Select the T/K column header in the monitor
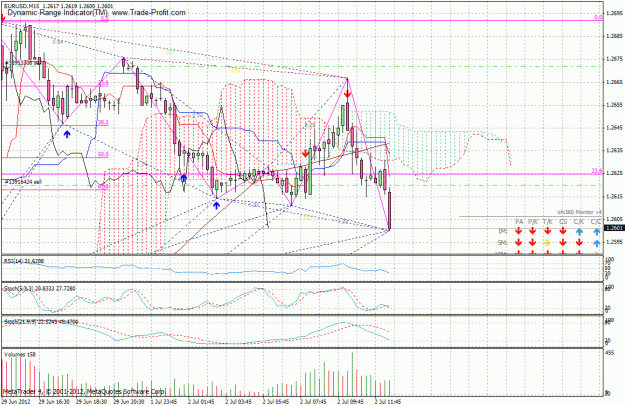 [548, 222]
